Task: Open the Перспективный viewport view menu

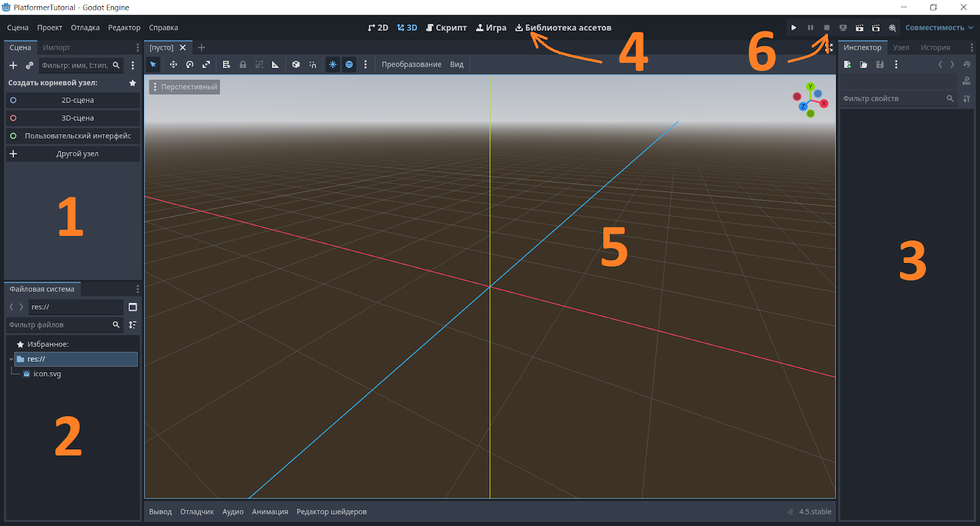Action: [184, 87]
